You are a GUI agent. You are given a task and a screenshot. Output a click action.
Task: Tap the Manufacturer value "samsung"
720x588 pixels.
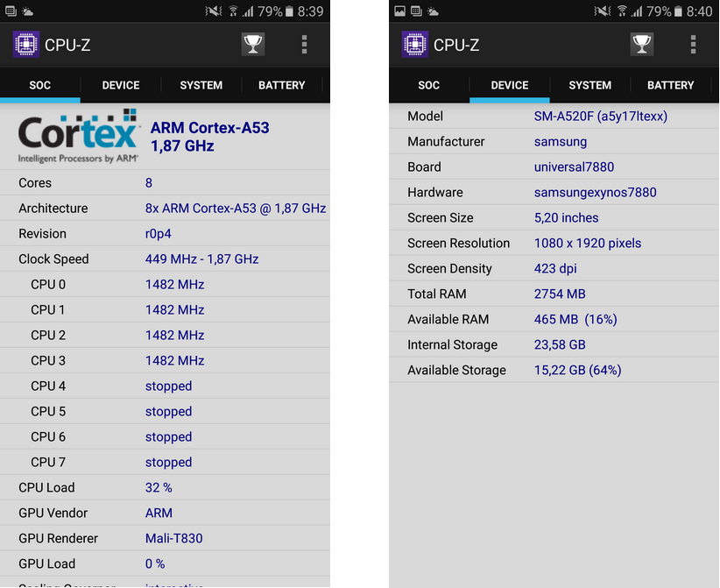click(x=561, y=141)
